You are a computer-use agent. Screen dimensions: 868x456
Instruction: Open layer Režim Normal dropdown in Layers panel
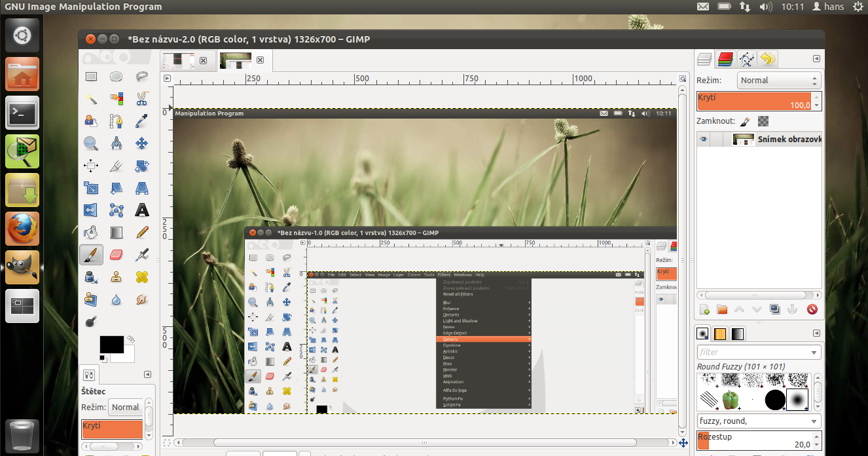[779, 81]
